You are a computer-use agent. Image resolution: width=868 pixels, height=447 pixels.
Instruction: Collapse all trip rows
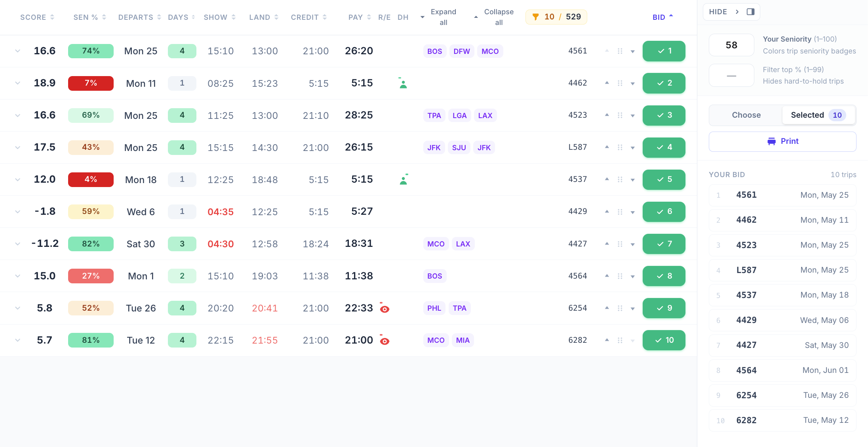pyautogui.click(x=494, y=17)
